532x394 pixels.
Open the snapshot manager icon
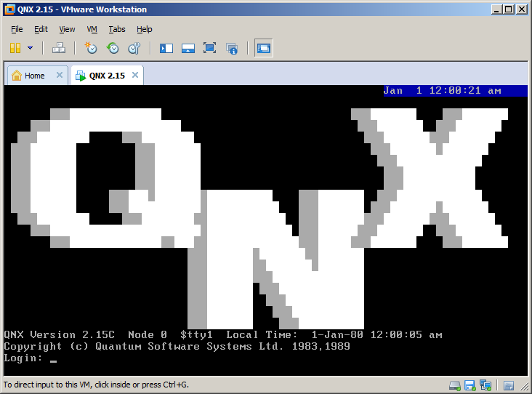click(x=134, y=48)
